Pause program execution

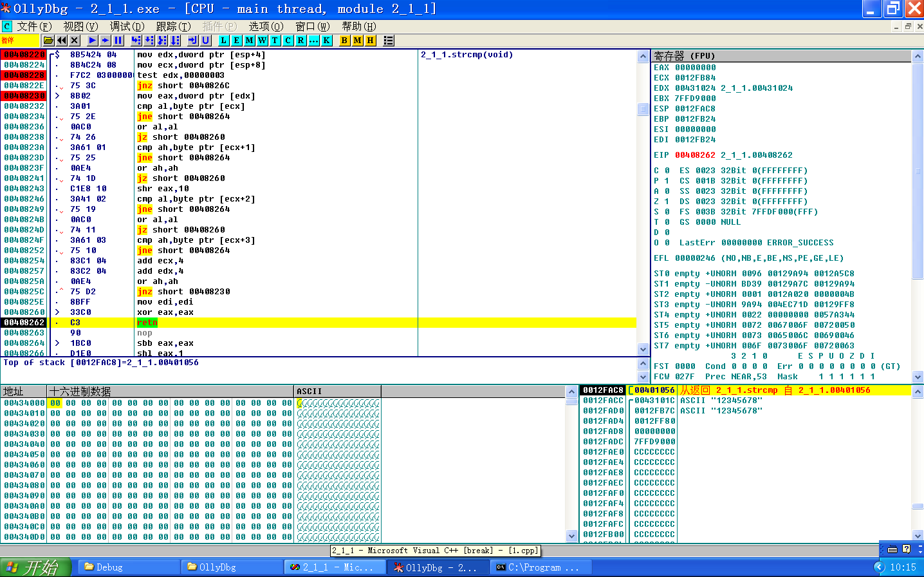click(119, 40)
